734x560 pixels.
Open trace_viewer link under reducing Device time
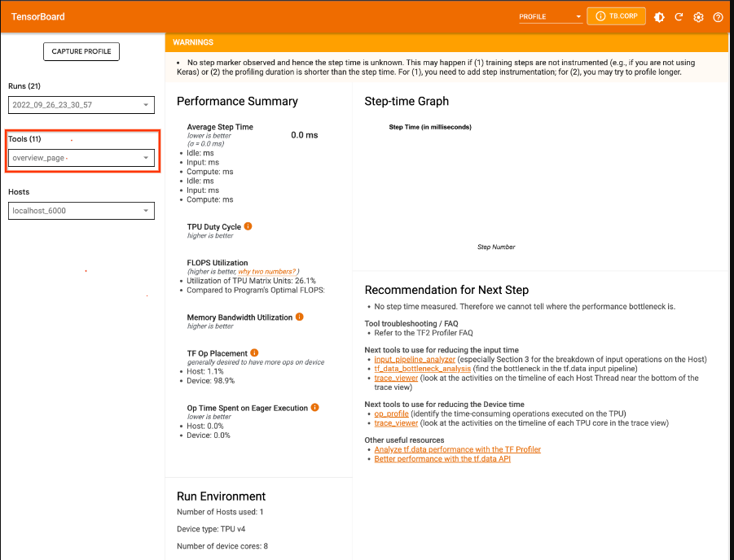coord(396,423)
